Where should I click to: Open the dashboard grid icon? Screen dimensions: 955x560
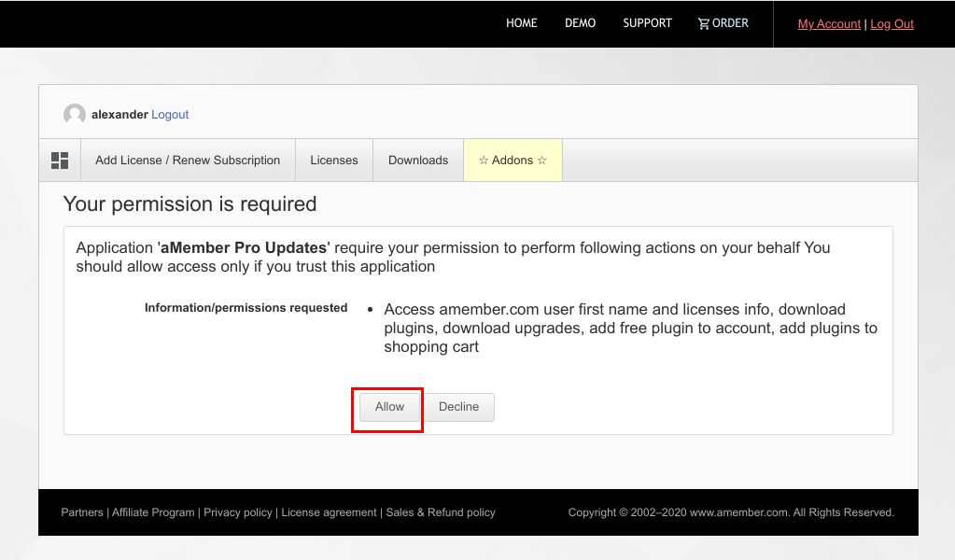tap(60, 161)
